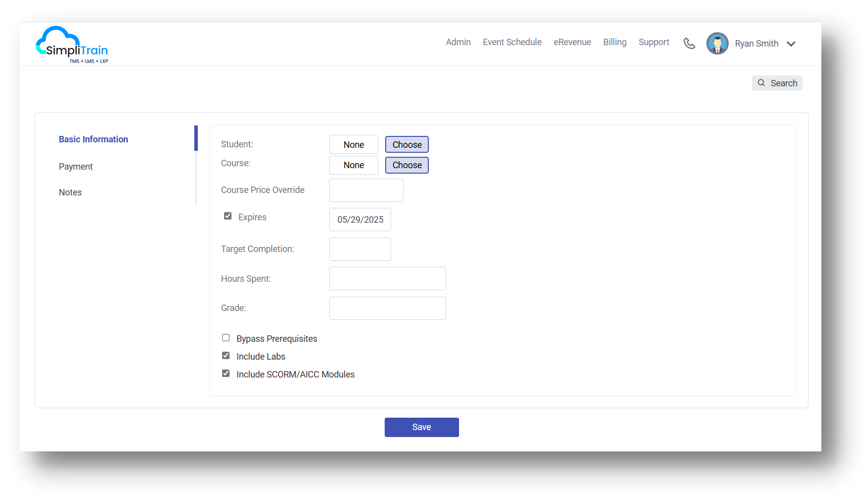The height and width of the screenshot is (503, 868).
Task: Go to the Event Schedule section
Action: pos(512,42)
